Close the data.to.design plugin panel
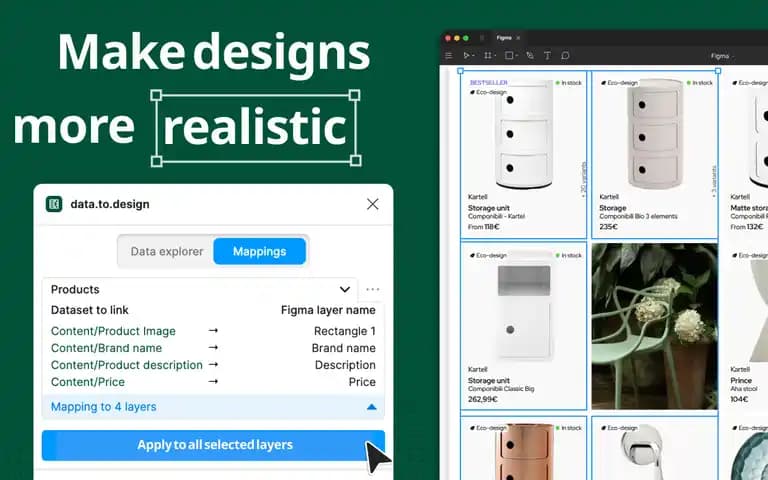768x480 pixels. [373, 204]
